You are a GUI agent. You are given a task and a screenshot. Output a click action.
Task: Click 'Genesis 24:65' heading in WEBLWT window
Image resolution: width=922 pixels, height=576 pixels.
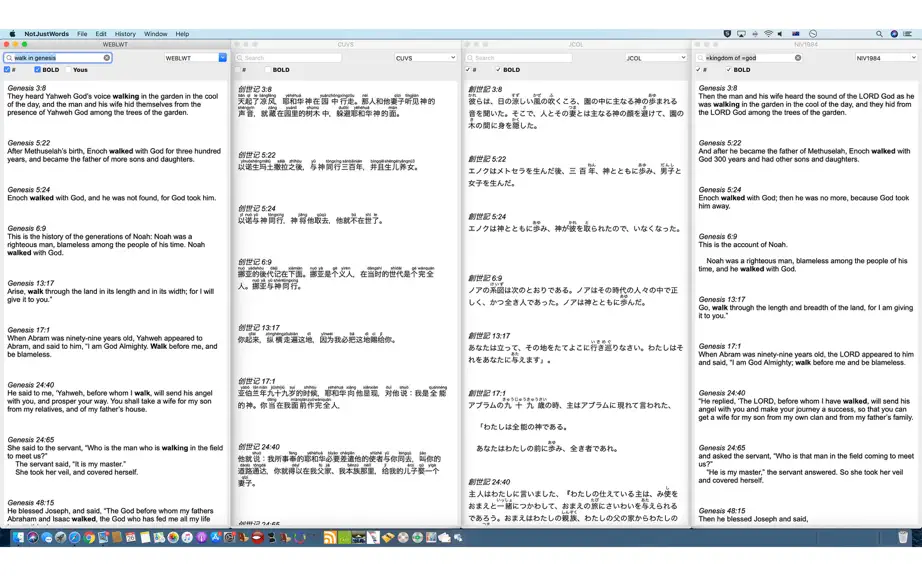31,440
